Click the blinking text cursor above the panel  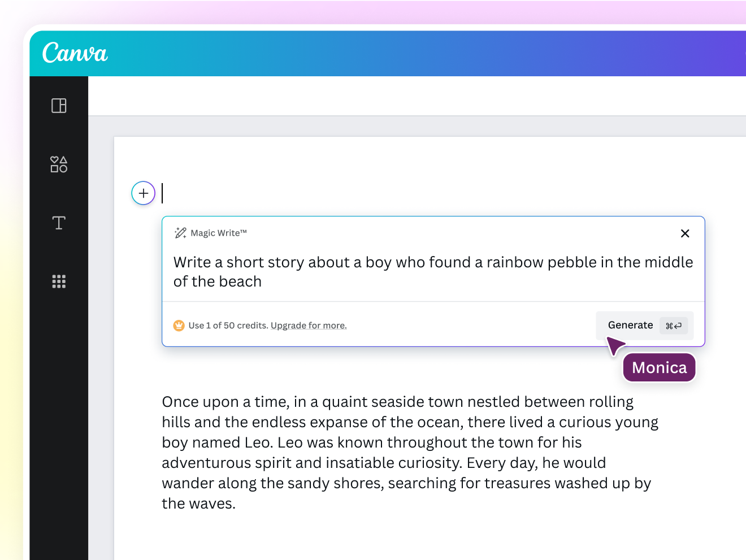pos(162,193)
